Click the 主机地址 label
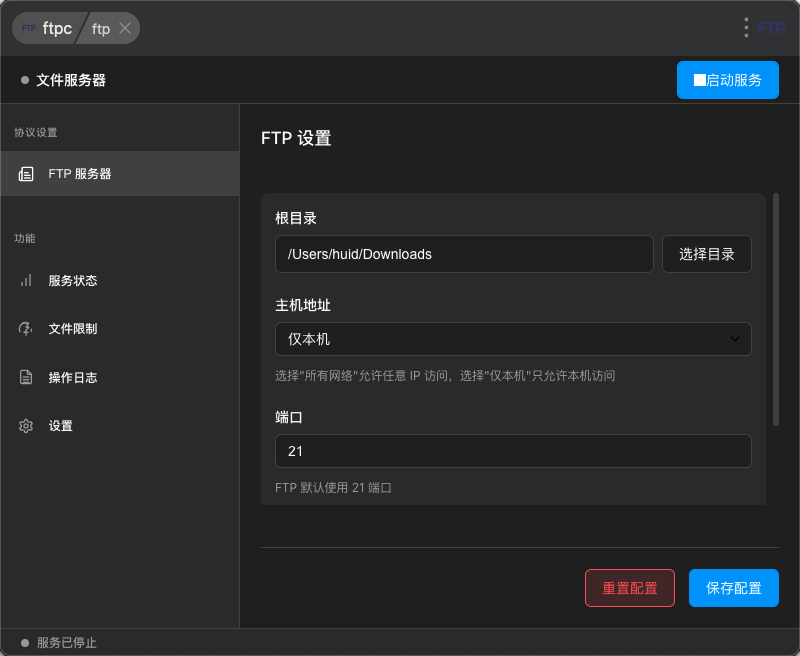800x656 pixels. 303,305
